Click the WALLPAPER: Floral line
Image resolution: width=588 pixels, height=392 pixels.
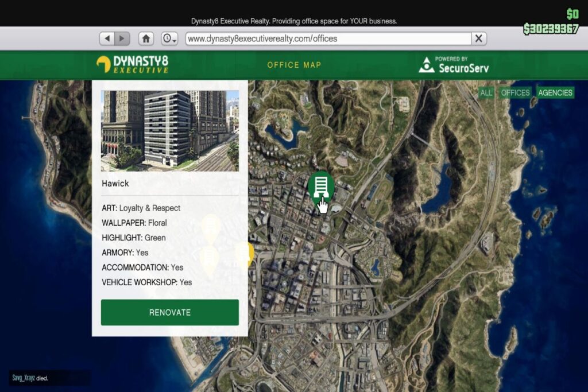[134, 223]
